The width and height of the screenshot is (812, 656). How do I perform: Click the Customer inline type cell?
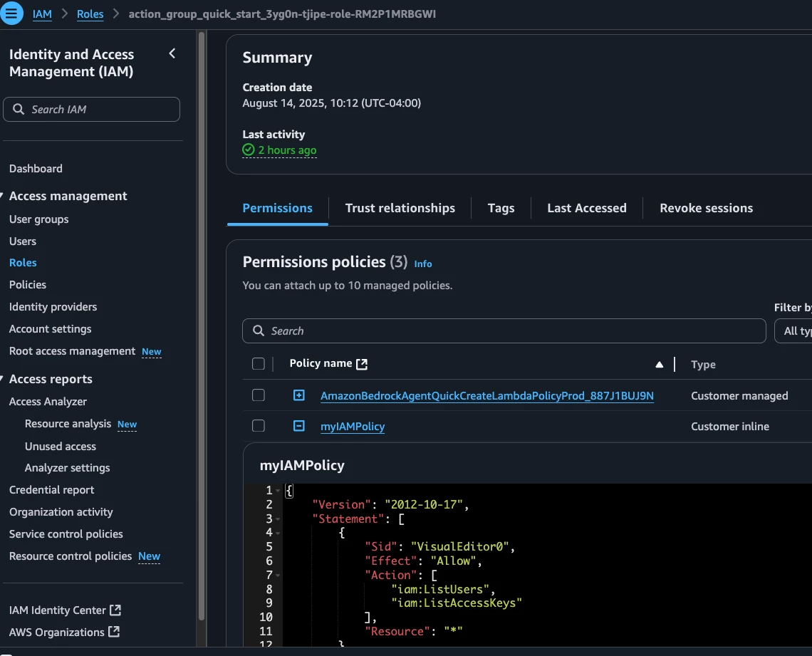(730, 427)
